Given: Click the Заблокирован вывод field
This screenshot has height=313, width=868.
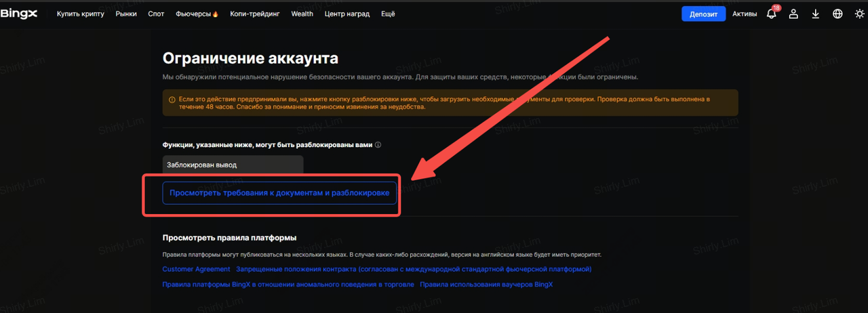Looking at the screenshot, I should tap(233, 165).
